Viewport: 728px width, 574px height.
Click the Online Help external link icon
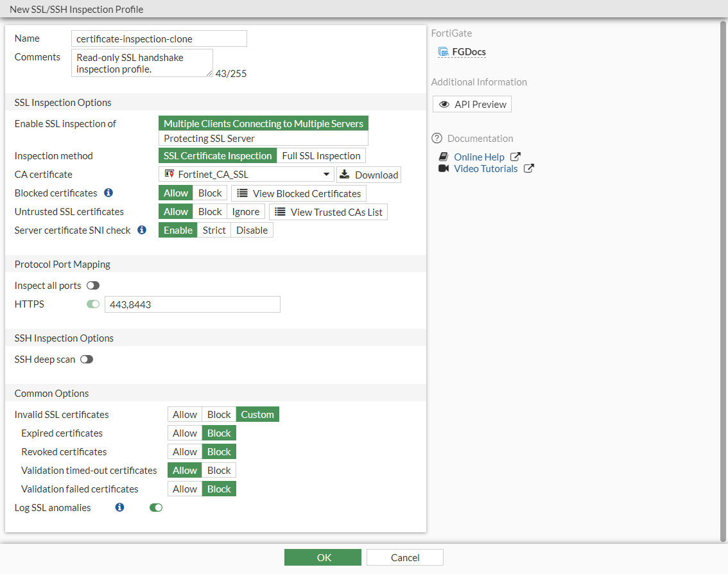coord(515,157)
